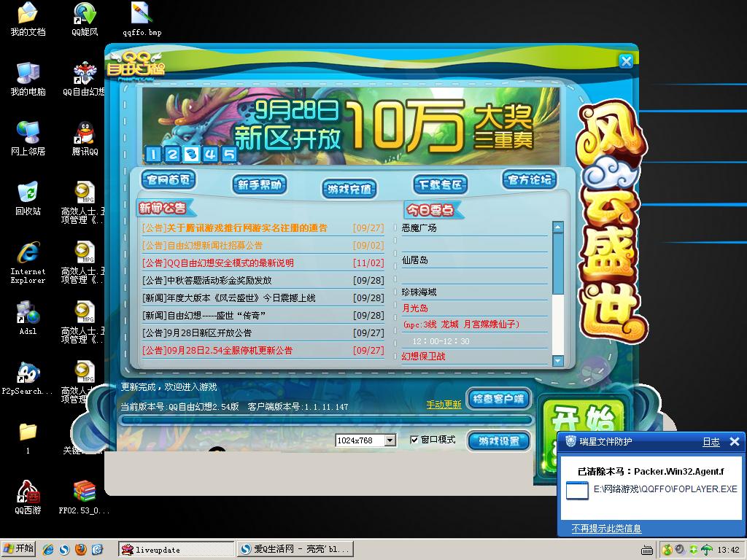Open the 官网首页 homepage button
The width and height of the screenshot is (747, 560).
tap(169, 179)
